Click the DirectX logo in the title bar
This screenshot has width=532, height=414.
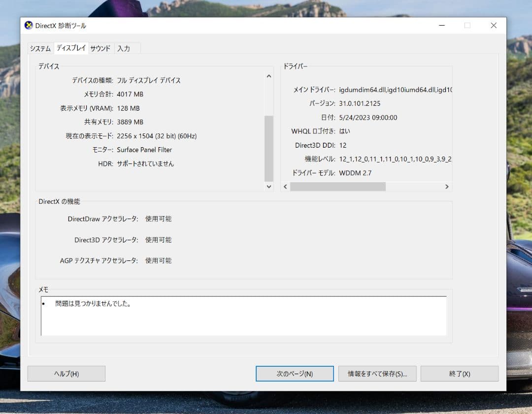click(29, 26)
